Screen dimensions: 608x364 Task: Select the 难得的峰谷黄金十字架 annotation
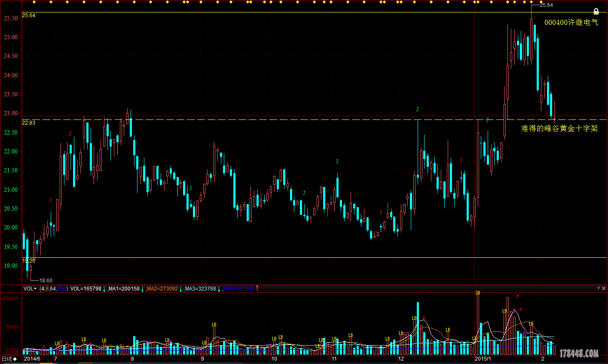pos(559,128)
